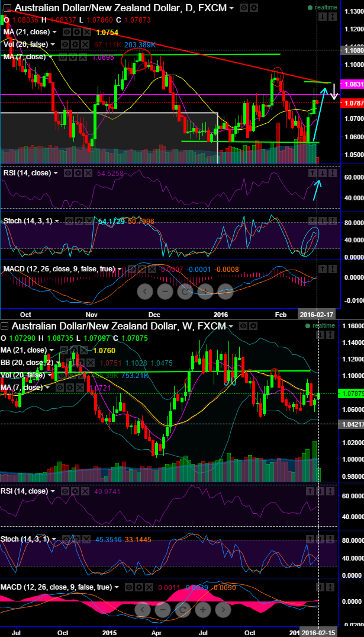Remove the daily Stoch indicator
The width and height of the screenshot is (364, 637).
pyautogui.click(x=89, y=221)
